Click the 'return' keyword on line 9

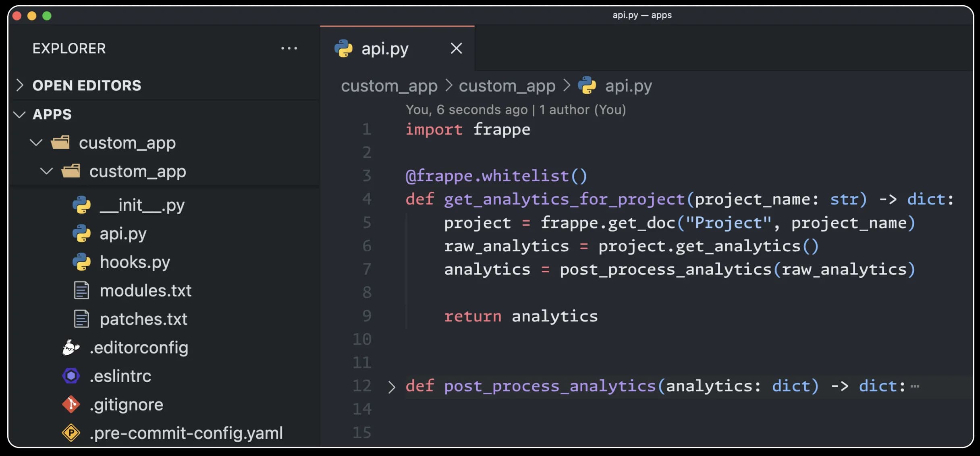473,316
